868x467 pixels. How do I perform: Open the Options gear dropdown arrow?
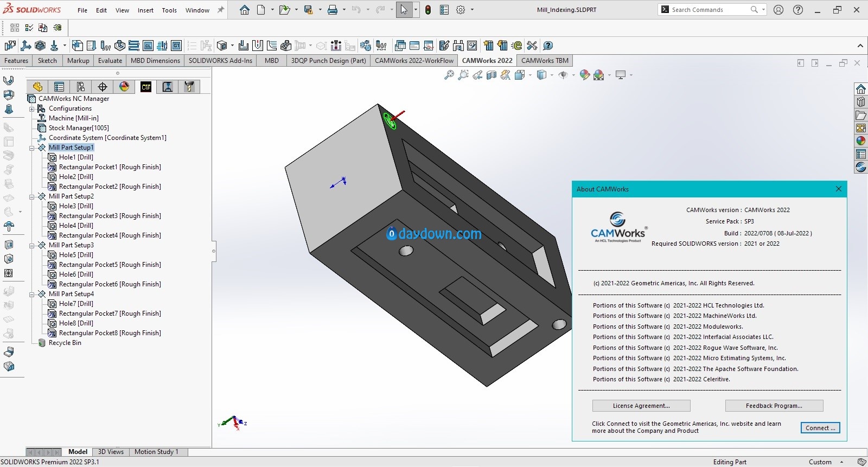[x=472, y=10]
